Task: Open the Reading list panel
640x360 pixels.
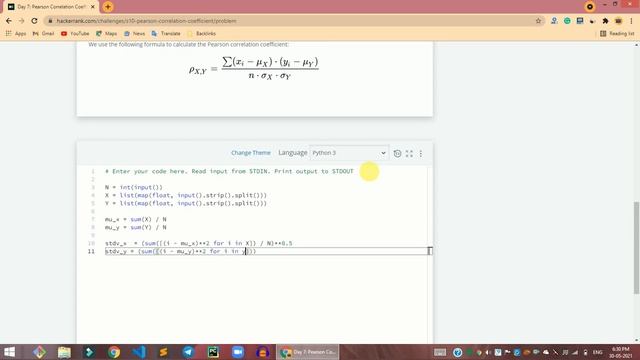Action: click(617, 33)
